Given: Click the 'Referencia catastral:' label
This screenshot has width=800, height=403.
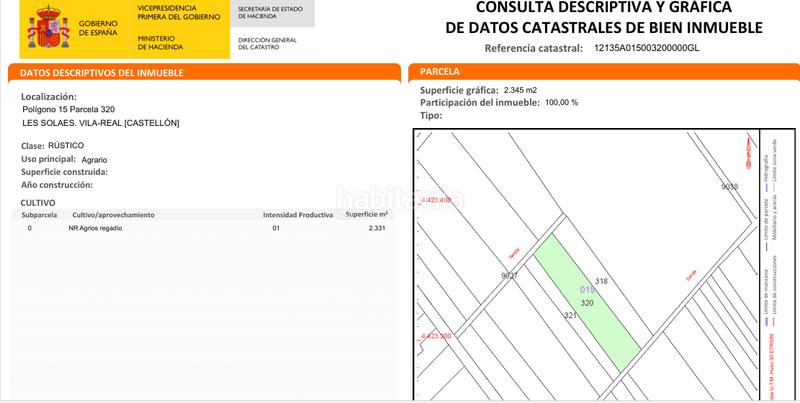Looking at the screenshot, I should click(533, 48).
